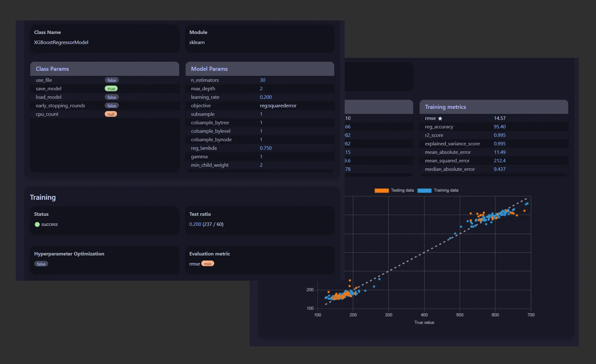Toggle Training data blue legend swatch
596x364 pixels.
click(x=424, y=190)
